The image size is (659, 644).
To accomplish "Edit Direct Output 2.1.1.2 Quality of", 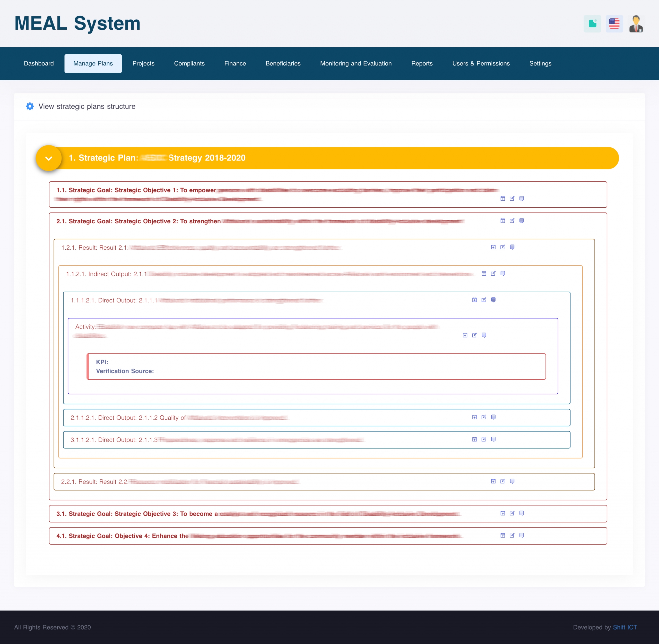I will [484, 417].
